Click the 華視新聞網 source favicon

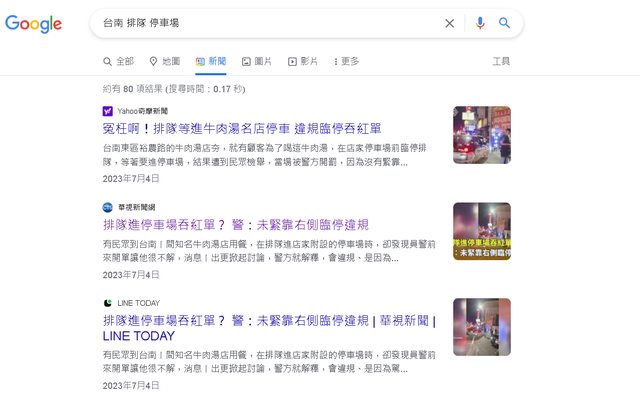[107, 207]
